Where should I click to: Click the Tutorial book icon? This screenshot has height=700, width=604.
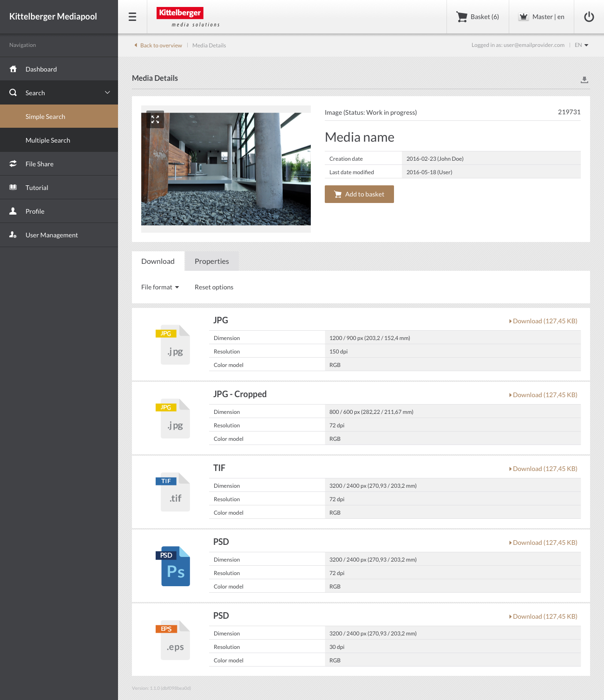pos(13,187)
